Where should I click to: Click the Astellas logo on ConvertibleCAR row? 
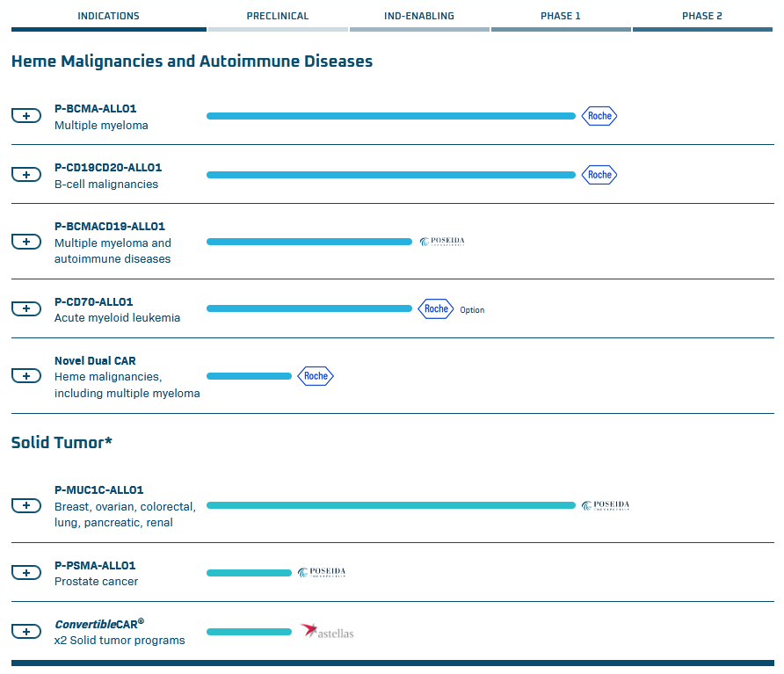point(327,631)
